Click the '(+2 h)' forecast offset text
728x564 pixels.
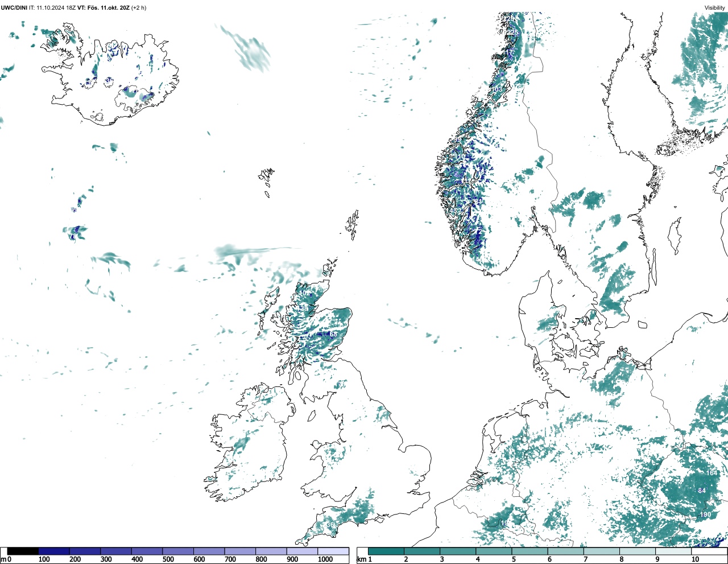(x=139, y=7)
